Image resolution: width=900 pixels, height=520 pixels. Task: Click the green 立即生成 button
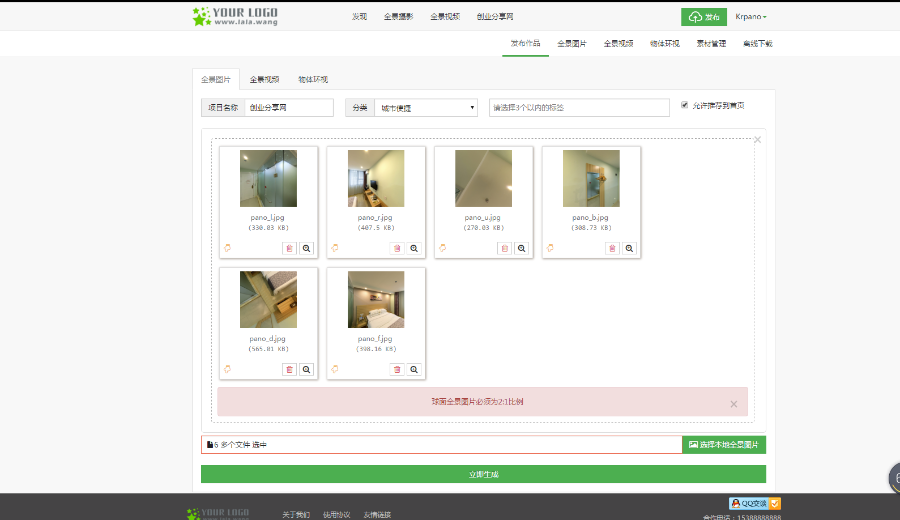[483, 474]
